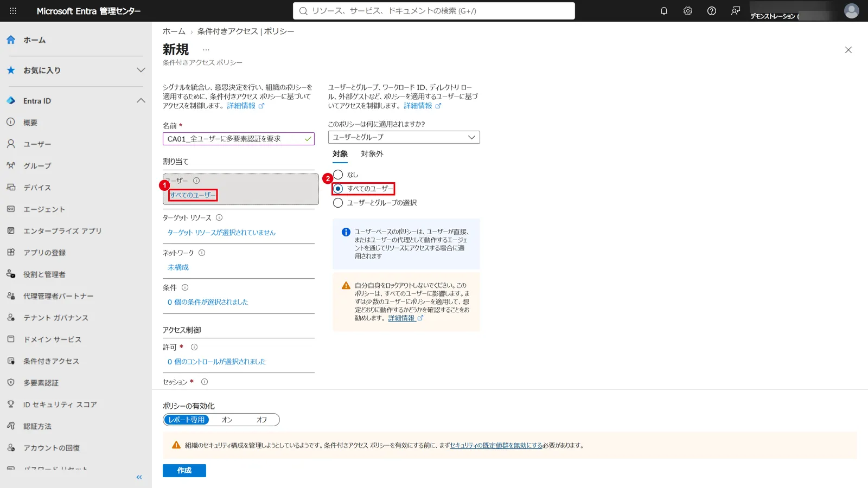Open the ユーザーとグループ policy scope dropdown
This screenshot has height=488, width=868.
click(x=404, y=137)
